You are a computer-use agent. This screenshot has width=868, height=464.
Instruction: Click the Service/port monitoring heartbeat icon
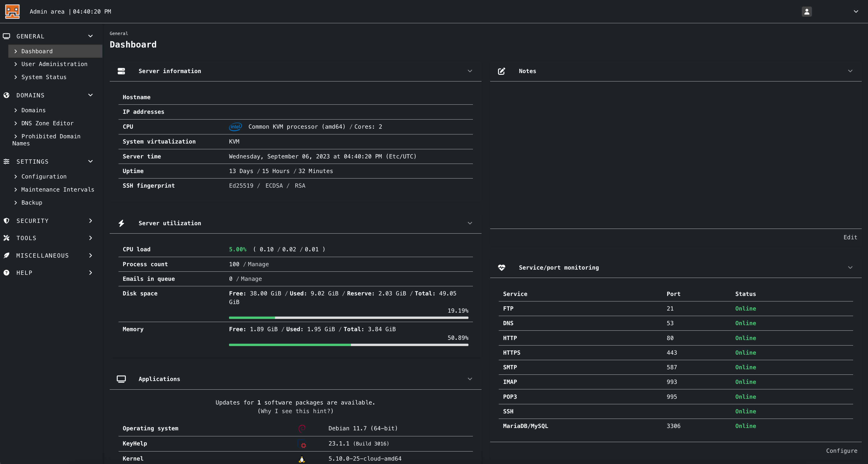pyautogui.click(x=501, y=268)
